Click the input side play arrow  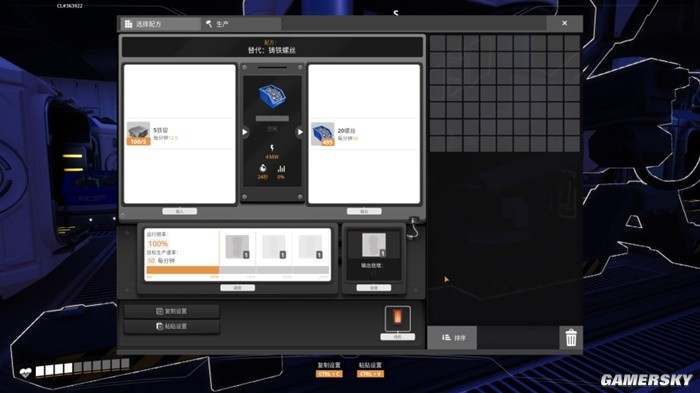click(245, 132)
